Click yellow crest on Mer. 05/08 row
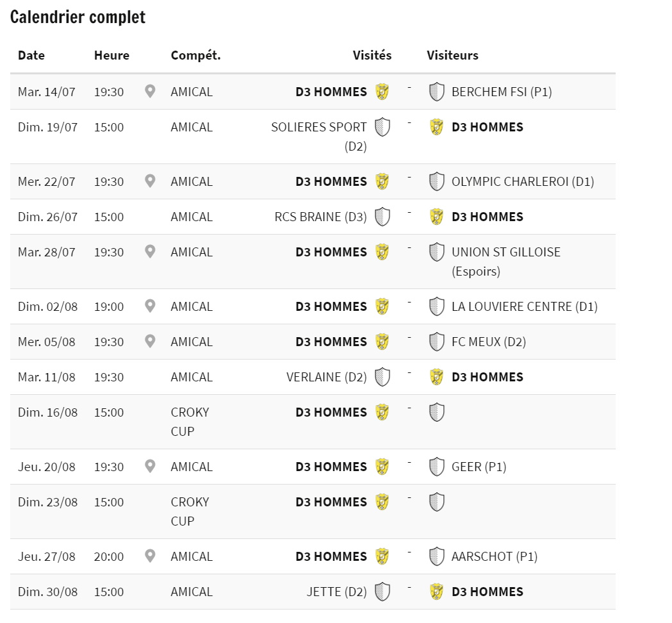 click(382, 342)
